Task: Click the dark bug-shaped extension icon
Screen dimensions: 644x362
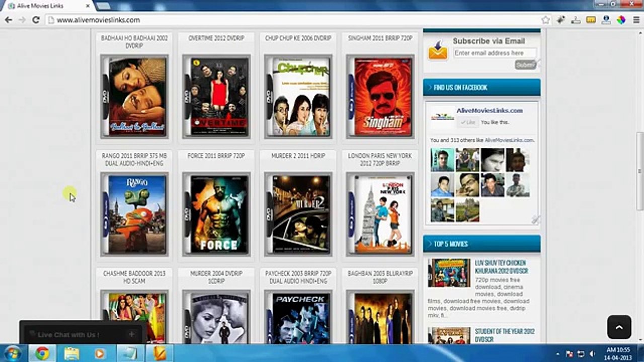Action: 560,20
